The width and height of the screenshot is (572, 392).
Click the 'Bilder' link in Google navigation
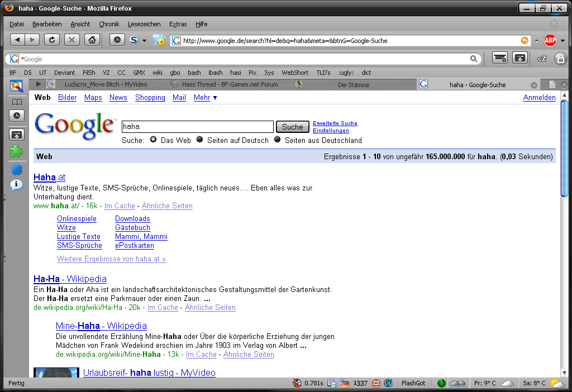68,97
